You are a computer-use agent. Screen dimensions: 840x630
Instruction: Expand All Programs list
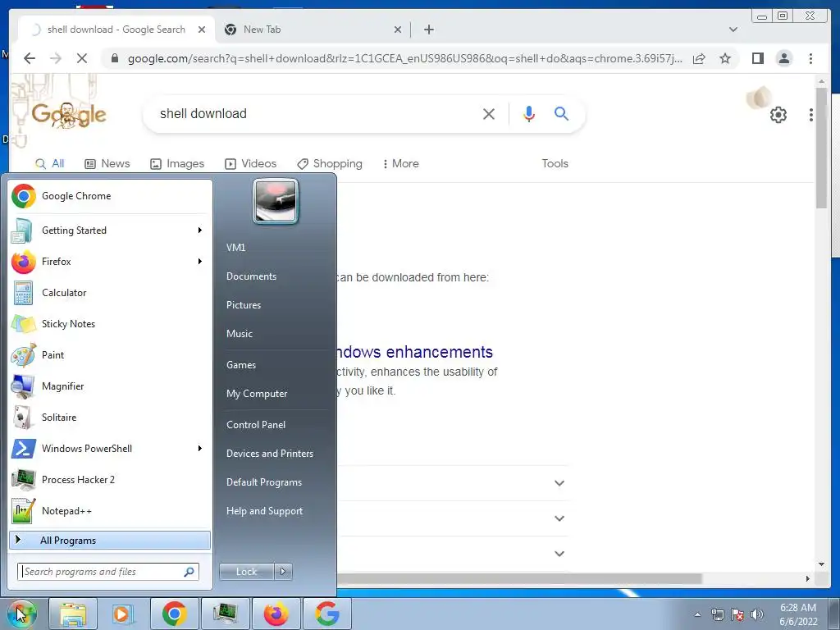pos(110,541)
